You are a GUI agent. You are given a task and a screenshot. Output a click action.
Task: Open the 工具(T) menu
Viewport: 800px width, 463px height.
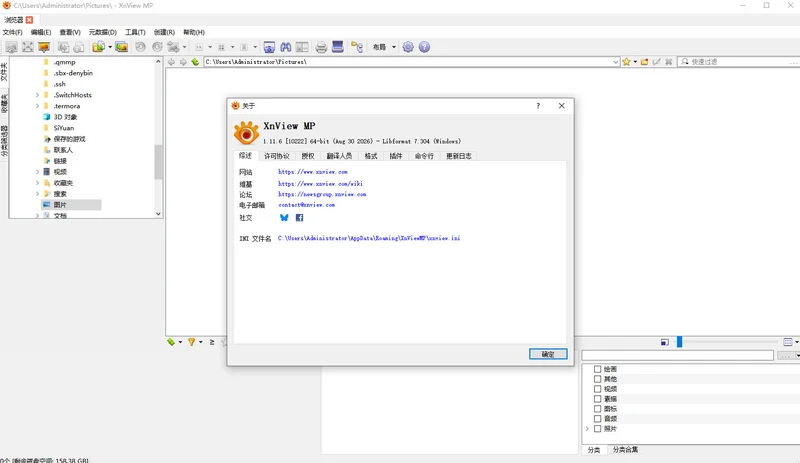135,32
